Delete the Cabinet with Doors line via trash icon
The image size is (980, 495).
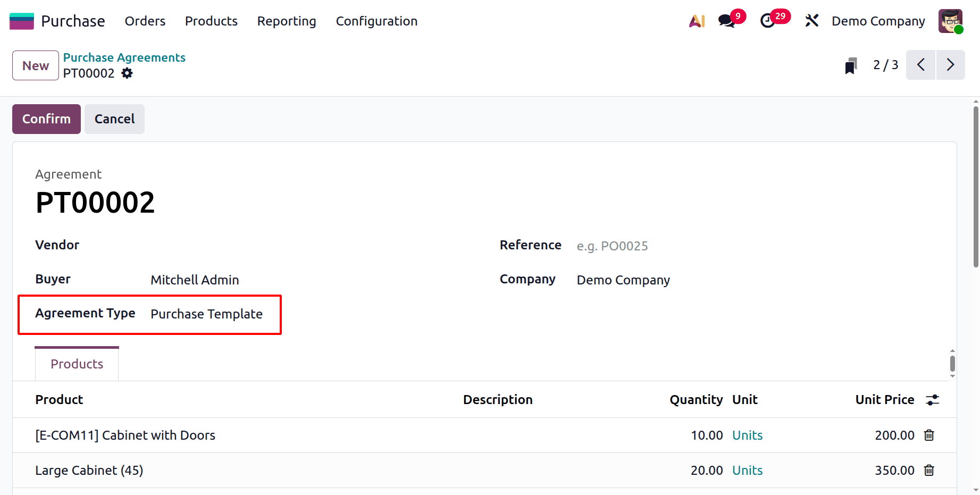click(x=929, y=435)
